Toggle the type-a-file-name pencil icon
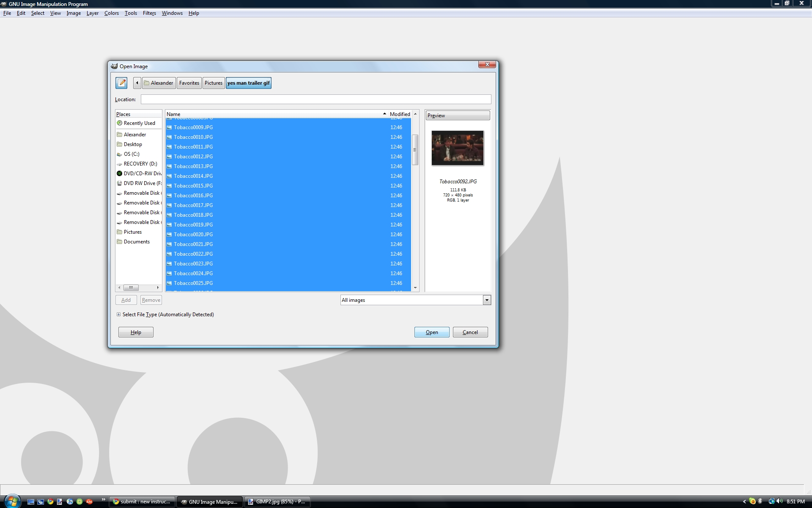Image resolution: width=812 pixels, height=508 pixels. pyautogui.click(x=121, y=83)
